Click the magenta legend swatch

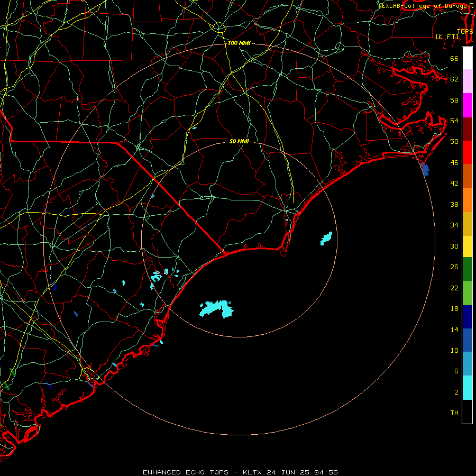click(x=467, y=105)
